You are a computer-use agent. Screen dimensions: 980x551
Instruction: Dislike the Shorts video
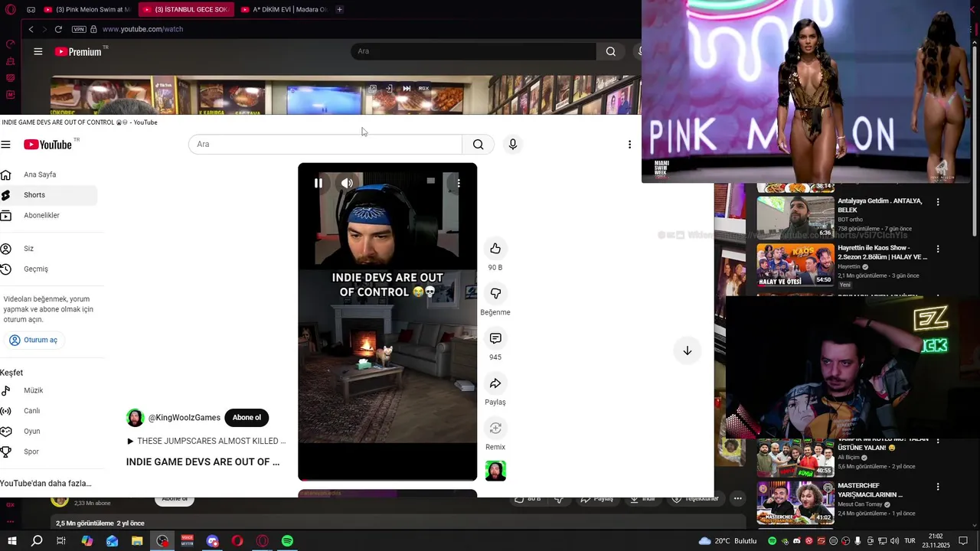(x=495, y=294)
